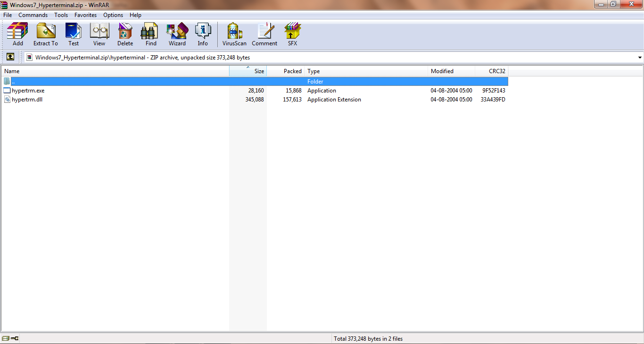The height and width of the screenshot is (344, 644).
Task: Sort files by Modified column header
Action: pyautogui.click(x=452, y=71)
